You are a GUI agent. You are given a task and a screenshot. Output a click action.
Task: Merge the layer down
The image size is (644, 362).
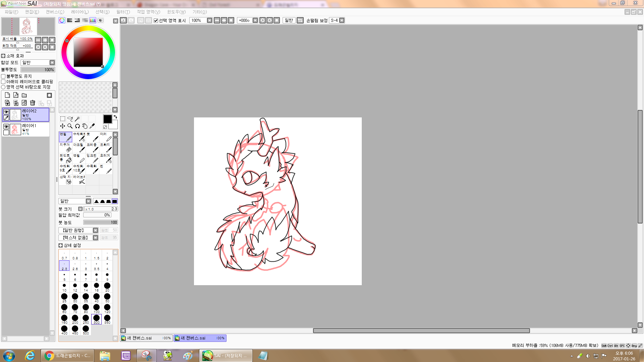[7, 103]
